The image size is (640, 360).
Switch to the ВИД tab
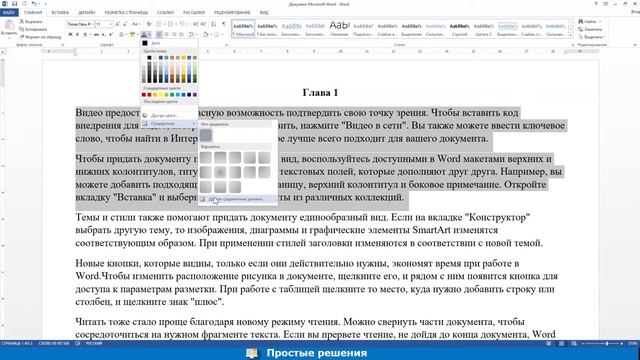[264, 13]
